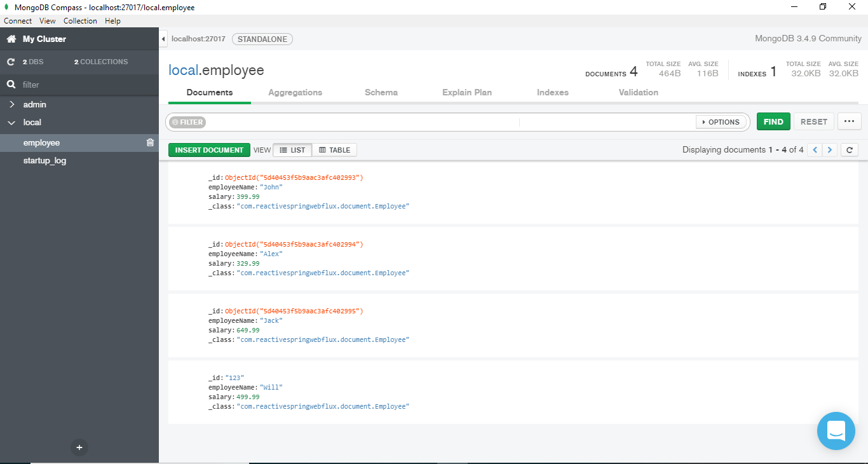
Task: Open the Collection menu
Action: pos(80,20)
